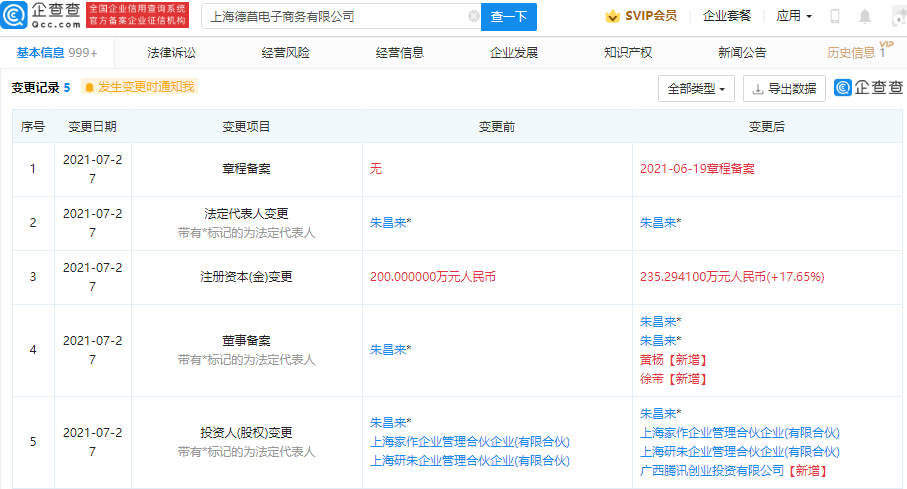Click 朱昌来 before-change link in row 2
Image resolution: width=907 pixels, height=489 pixels.
tap(389, 223)
